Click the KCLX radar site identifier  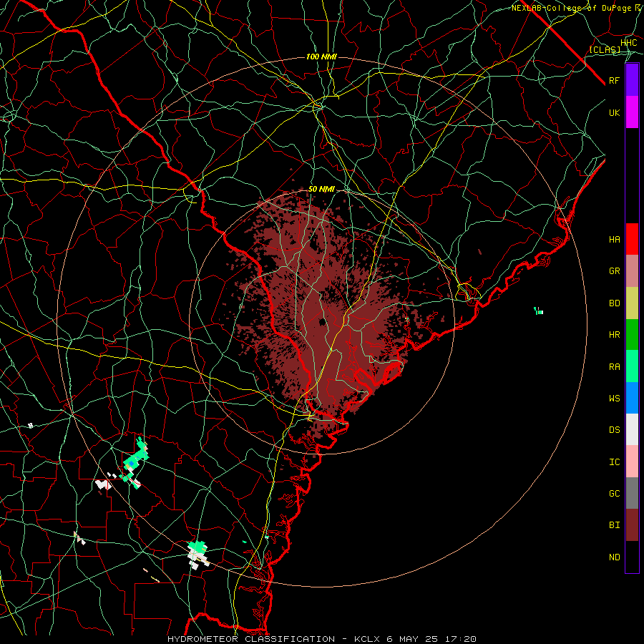(x=368, y=639)
